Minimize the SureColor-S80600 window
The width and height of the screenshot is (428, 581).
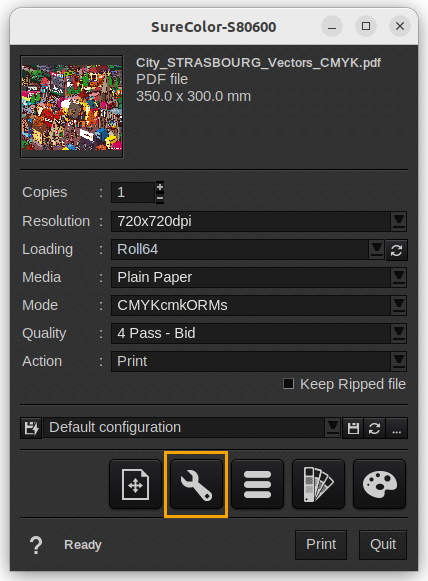tap(332, 26)
